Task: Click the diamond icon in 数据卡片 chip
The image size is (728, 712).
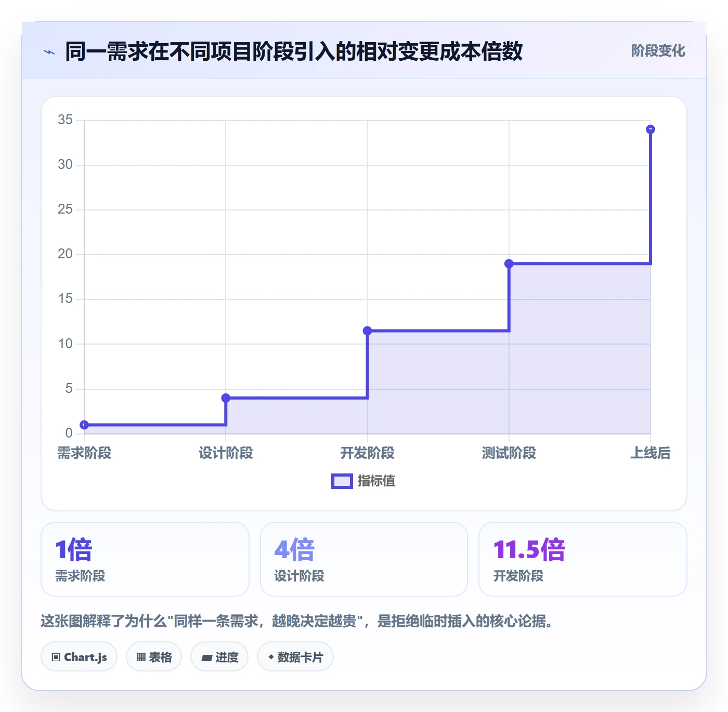Action: click(x=271, y=657)
